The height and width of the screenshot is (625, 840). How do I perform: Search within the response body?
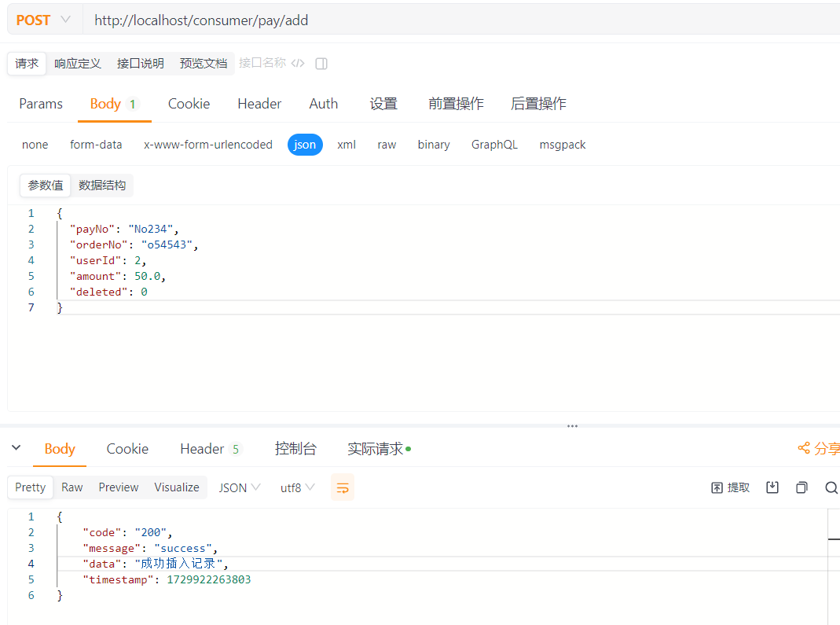coord(831,487)
